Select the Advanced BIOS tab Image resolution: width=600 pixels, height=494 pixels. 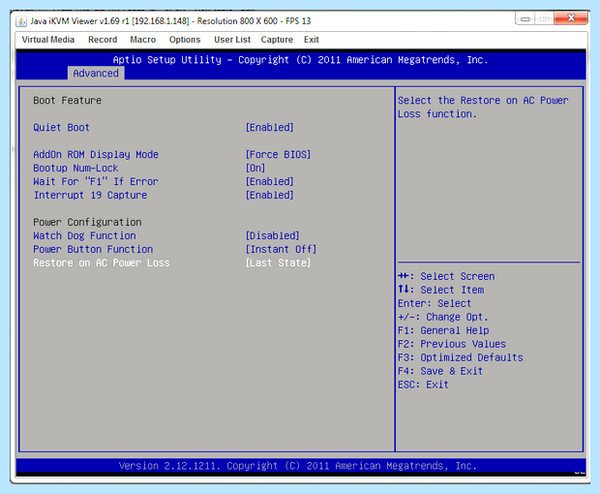coord(96,73)
